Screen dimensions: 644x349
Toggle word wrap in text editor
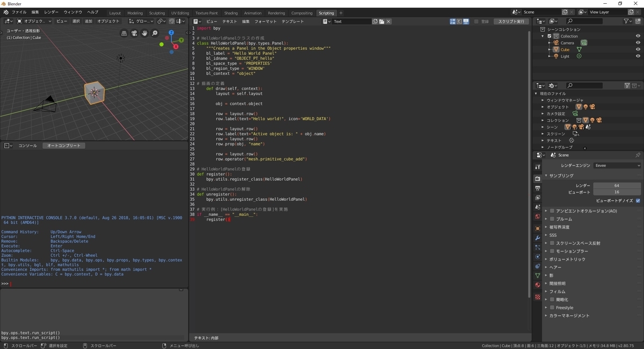coord(459,21)
